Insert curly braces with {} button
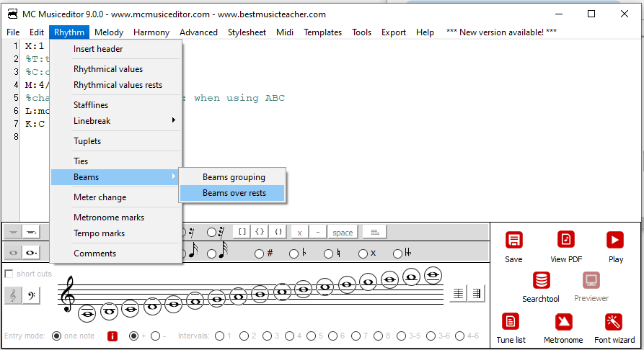Screen dimensions: 644x350 click(x=260, y=232)
